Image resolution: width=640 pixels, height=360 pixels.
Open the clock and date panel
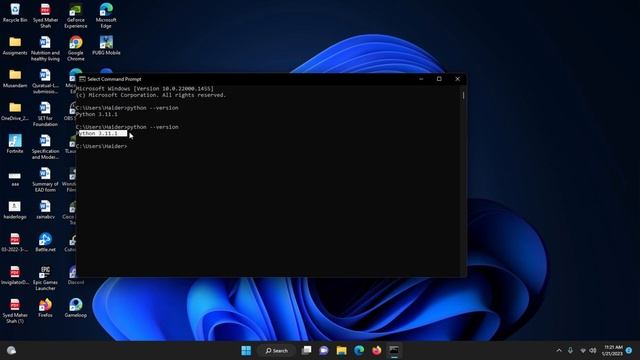[x=612, y=350]
